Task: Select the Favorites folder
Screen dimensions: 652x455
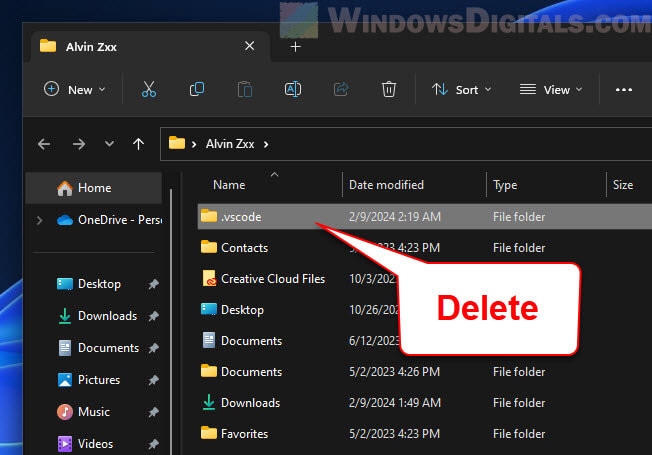Action: click(244, 434)
